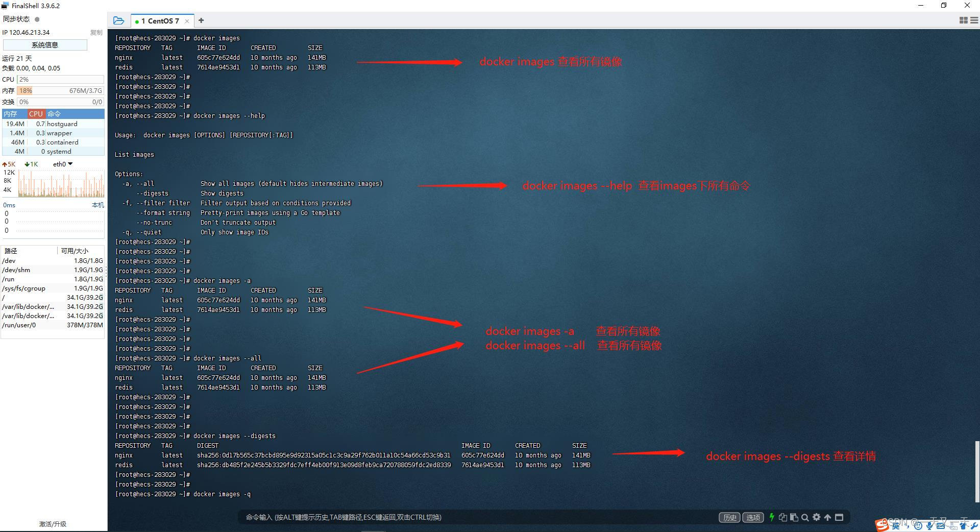Switch to the CentOS 7 session tab
Image resolution: width=980 pixels, height=532 pixels.
160,20
